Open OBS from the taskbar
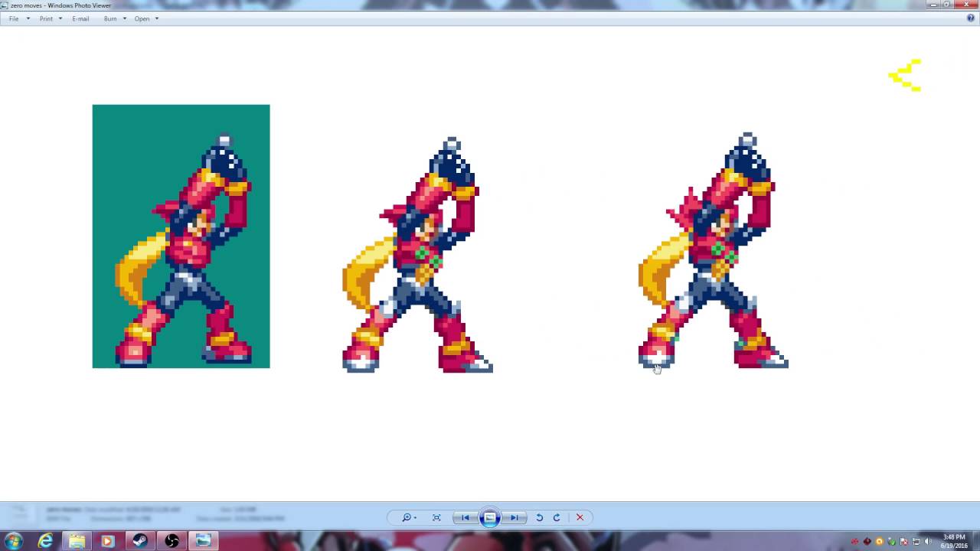 171,541
